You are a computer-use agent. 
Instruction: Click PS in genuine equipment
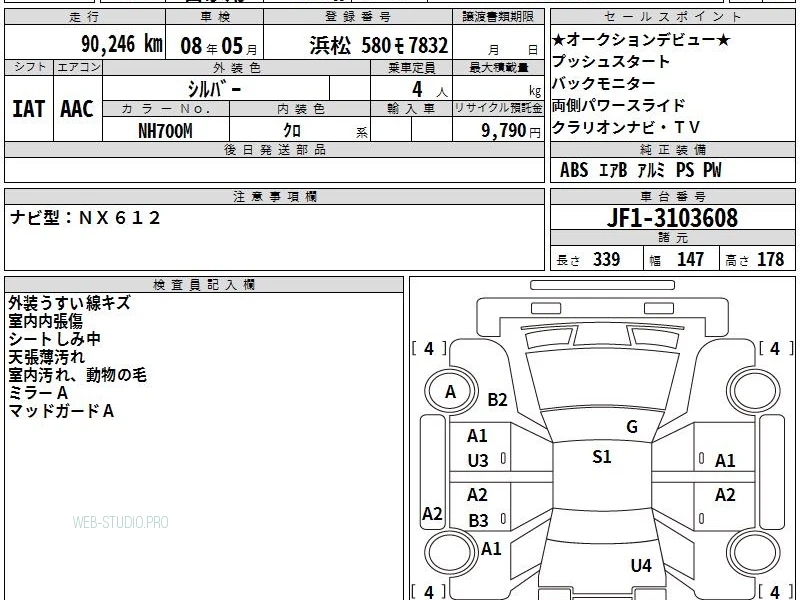(685, 170)
